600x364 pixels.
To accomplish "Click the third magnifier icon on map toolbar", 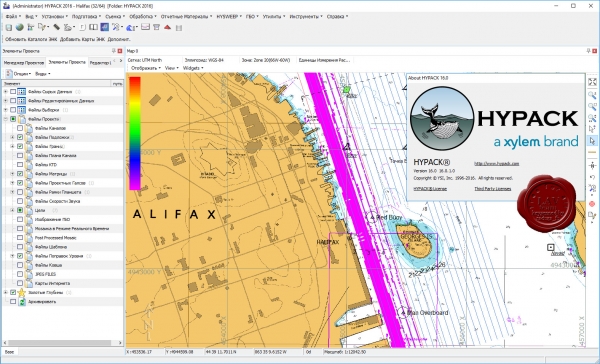I will pos(592,118).
